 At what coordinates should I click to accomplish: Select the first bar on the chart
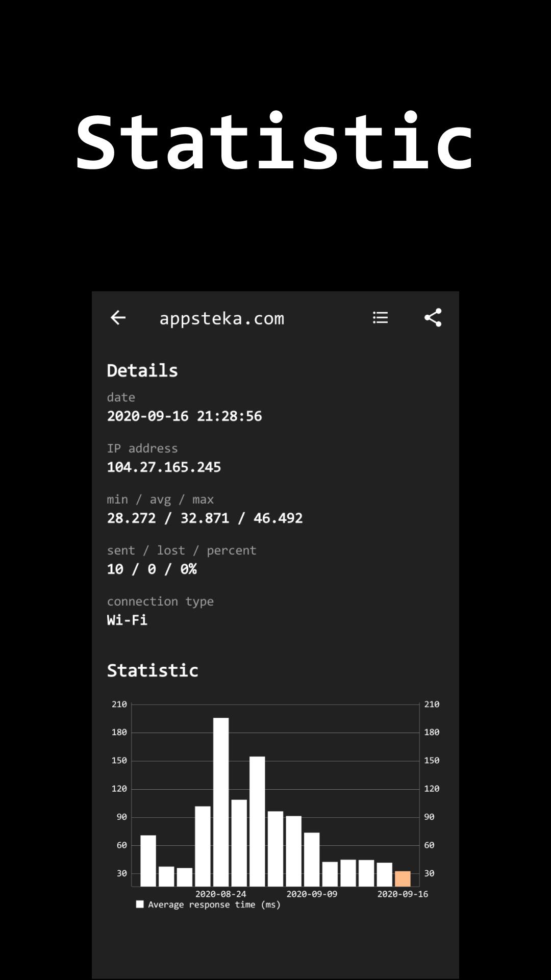(148, 861)
